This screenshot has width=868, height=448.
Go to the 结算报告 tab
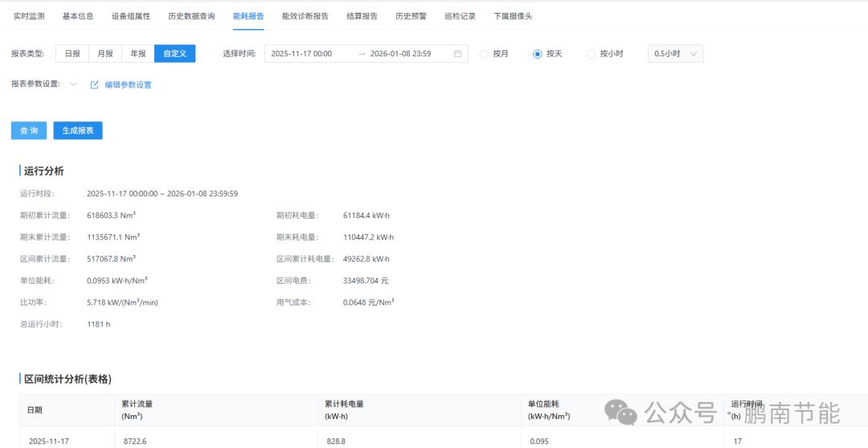(362, 16)
